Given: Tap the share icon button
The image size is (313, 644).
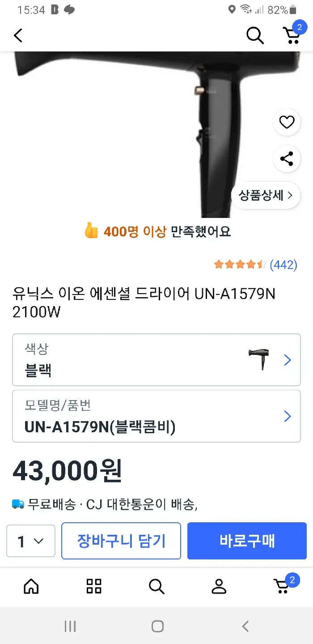Looking at the screenshot, I should pyautogui.click(x=287, y=158).
